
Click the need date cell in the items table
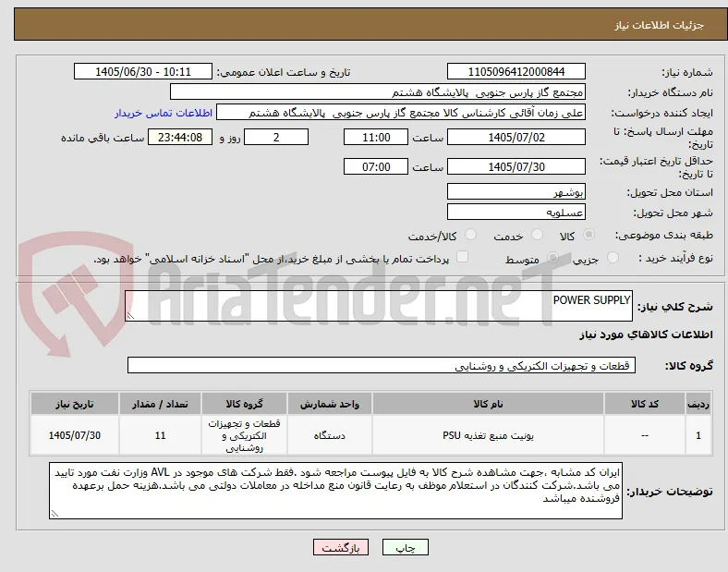pyautogui.click(x=75, y=435)
